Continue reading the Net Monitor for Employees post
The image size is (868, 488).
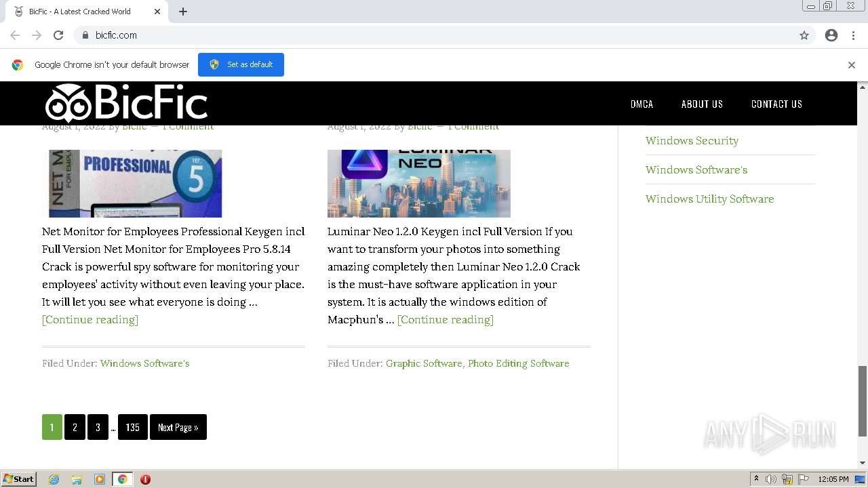click(90, 319)
